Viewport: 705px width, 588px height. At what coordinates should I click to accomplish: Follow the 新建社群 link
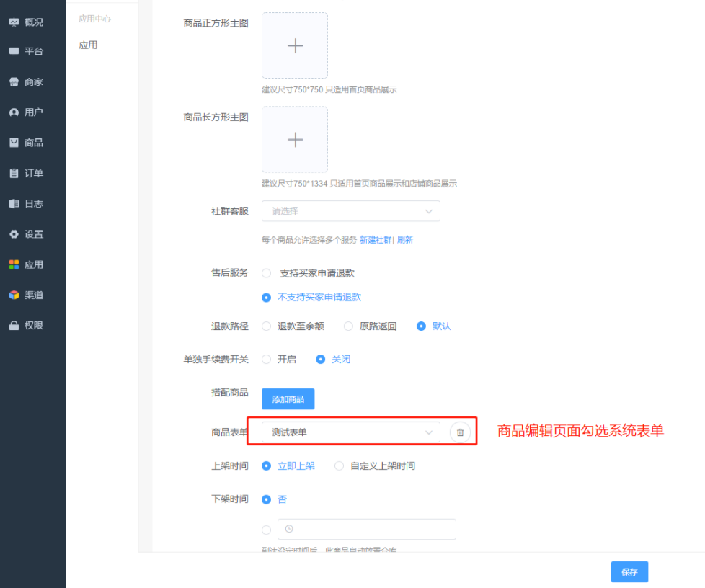(376, 240)
